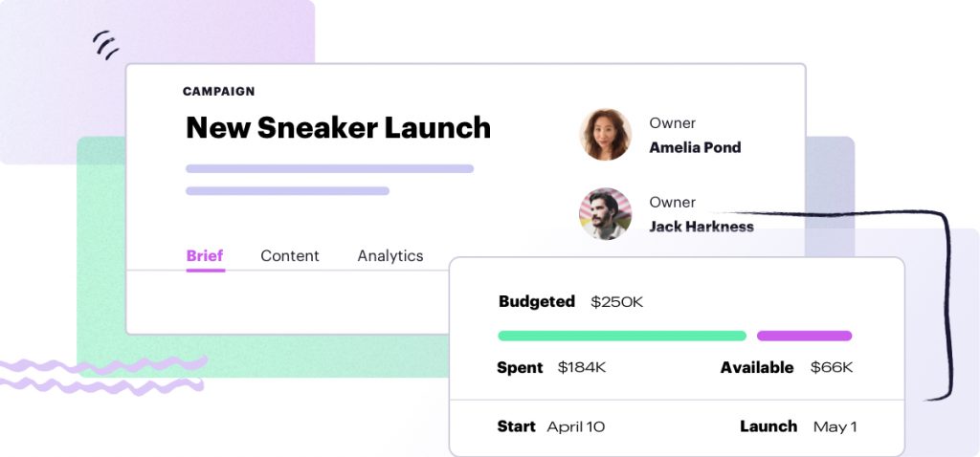Image resolution: width=980 pixels, height=457 pixels.
Task: Click the green spent budget bar
Action: click(x=622, y=336)
